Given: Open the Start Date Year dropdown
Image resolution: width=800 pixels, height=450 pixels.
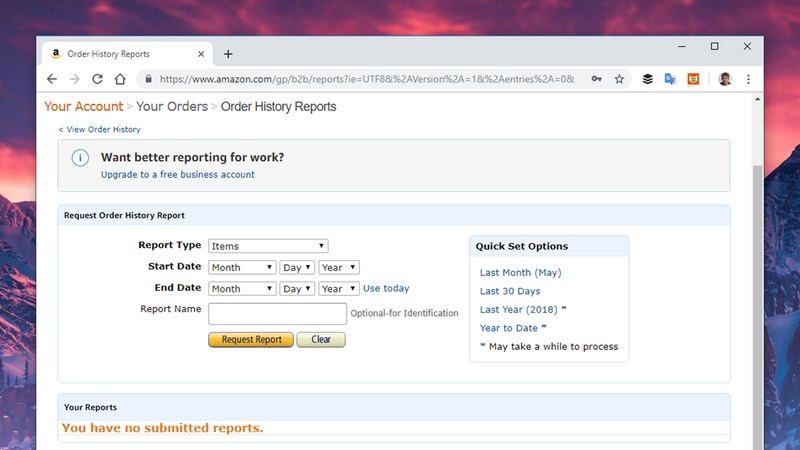Looking at the screenshot, I should pos(339,267).
